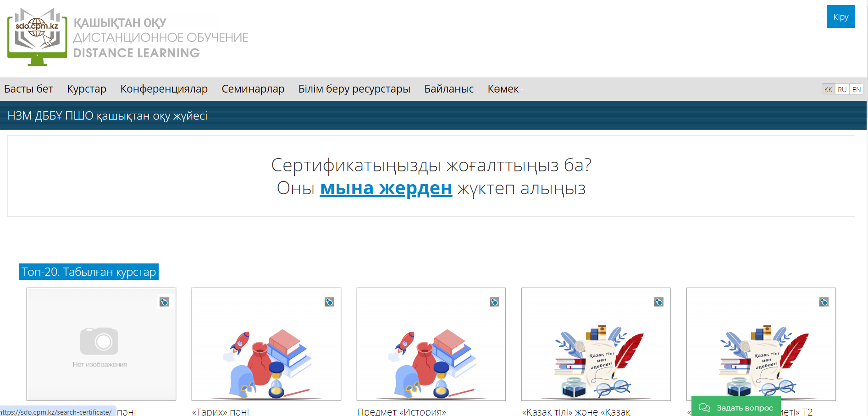
Task: Click the Топ-20. Табылған курстар heading
Action: coord(88,272)
